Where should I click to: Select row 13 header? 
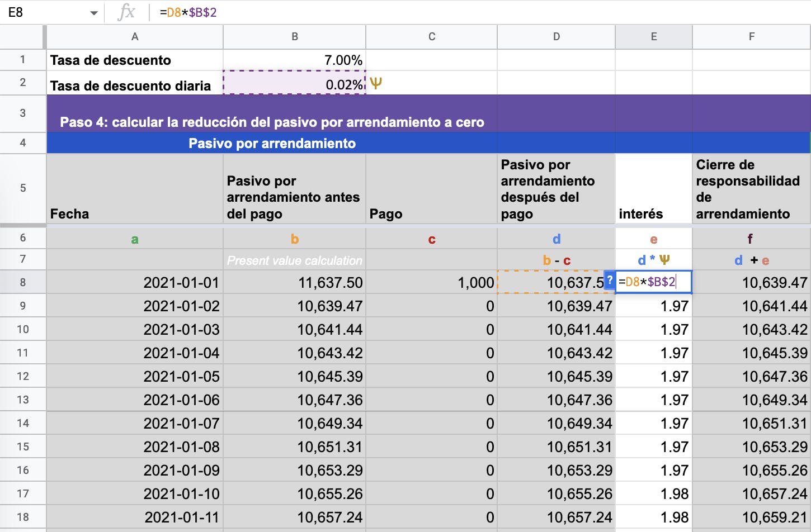click(23, 400)
